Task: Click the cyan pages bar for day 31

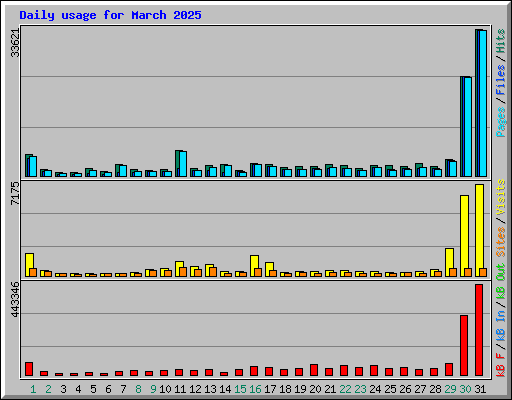Action: (x=483, y=103)
